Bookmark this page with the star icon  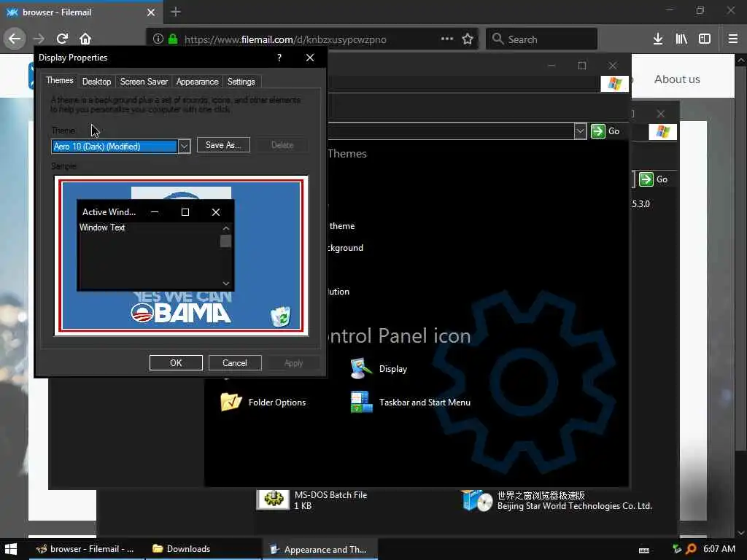point(468,39)
